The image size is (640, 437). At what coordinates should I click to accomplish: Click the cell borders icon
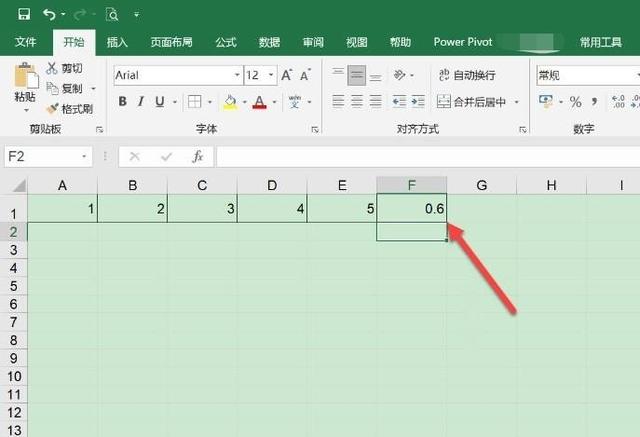click(194, 102)
